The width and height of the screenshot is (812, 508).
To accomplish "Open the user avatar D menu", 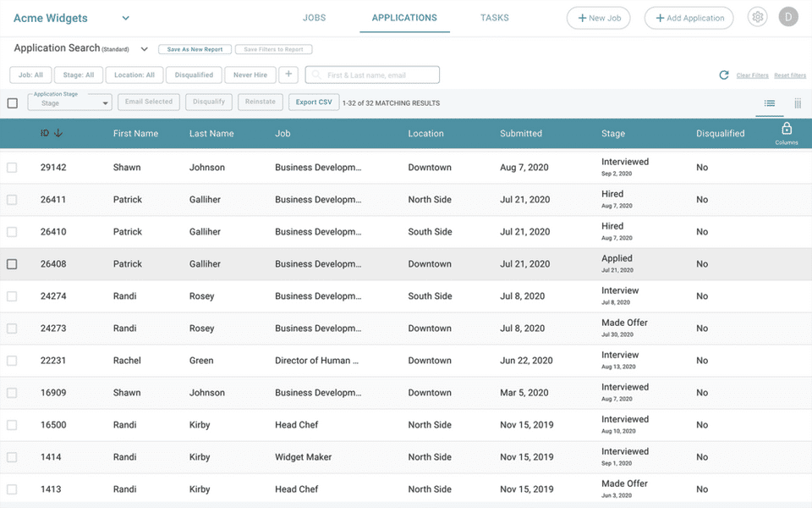I will pyautogui.click(x=788, y=17).
